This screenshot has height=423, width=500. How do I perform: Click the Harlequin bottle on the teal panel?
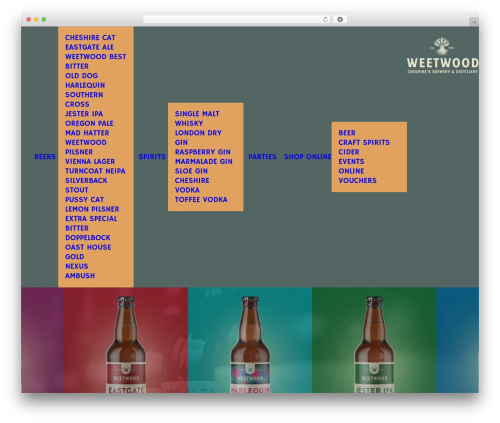click(250, 345)
